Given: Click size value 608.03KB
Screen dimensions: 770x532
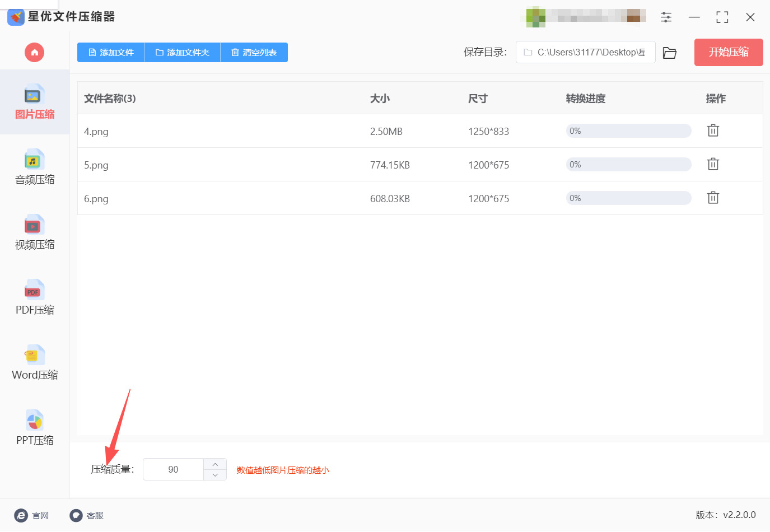Looking at the screenshot, I should 390,199.
